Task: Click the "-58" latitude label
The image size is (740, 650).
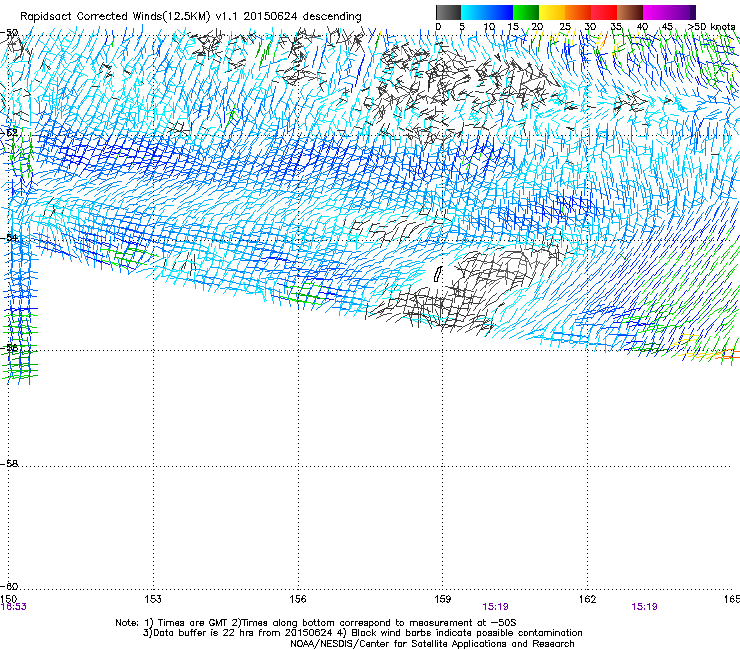Action: tap(9, 464)
